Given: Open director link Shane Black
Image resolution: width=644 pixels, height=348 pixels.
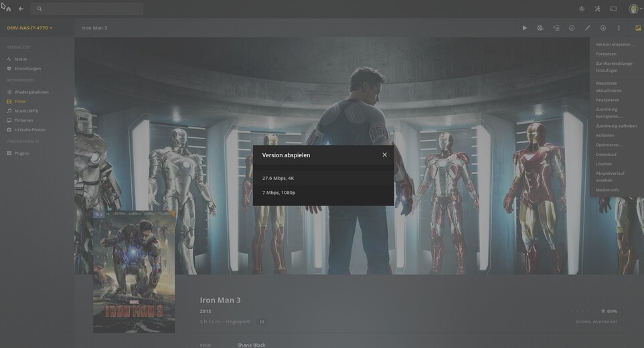Looking at the screenshot, I should pyautogui.click(x=251, y=345).
